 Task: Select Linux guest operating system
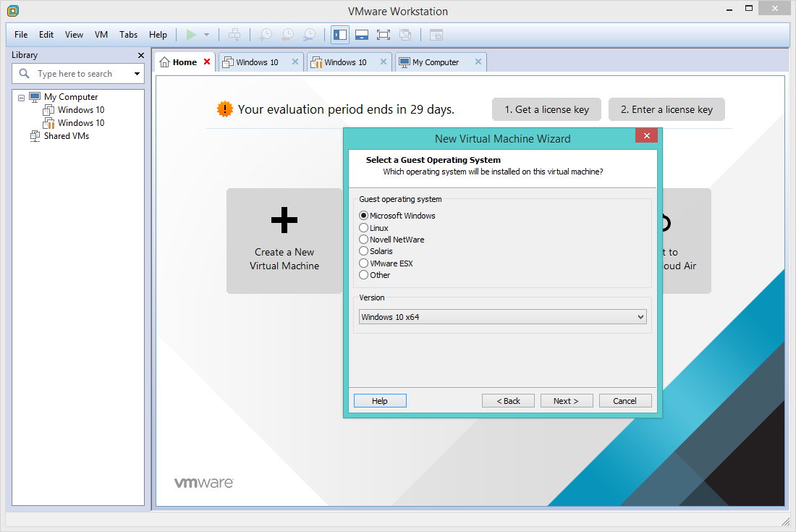click(x=373, y=228)
